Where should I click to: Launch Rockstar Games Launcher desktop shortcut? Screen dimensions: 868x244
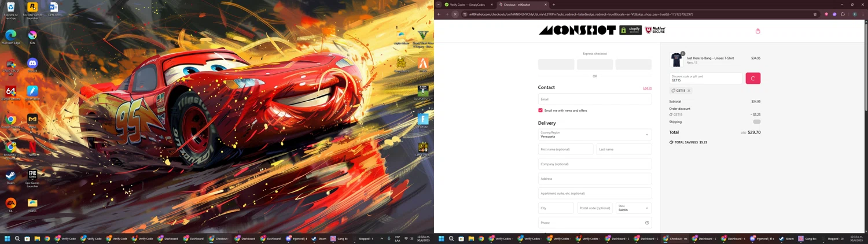click(x=32, y=10)
